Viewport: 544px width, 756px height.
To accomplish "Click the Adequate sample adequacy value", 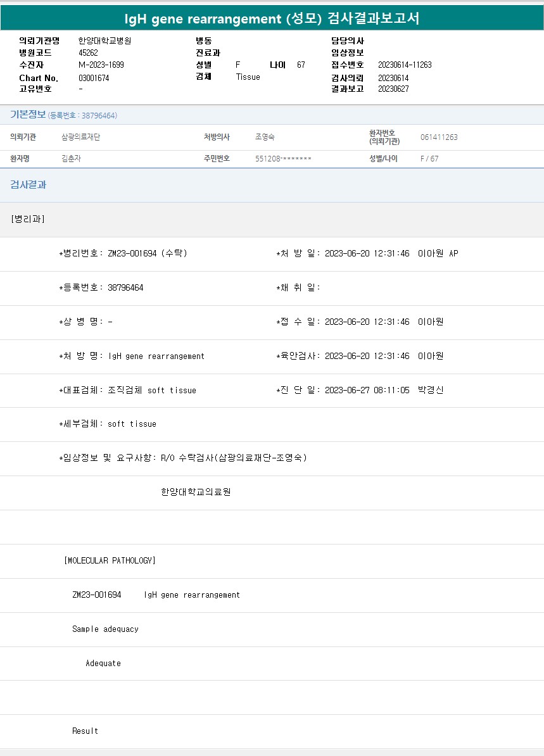I will [103, 663].
